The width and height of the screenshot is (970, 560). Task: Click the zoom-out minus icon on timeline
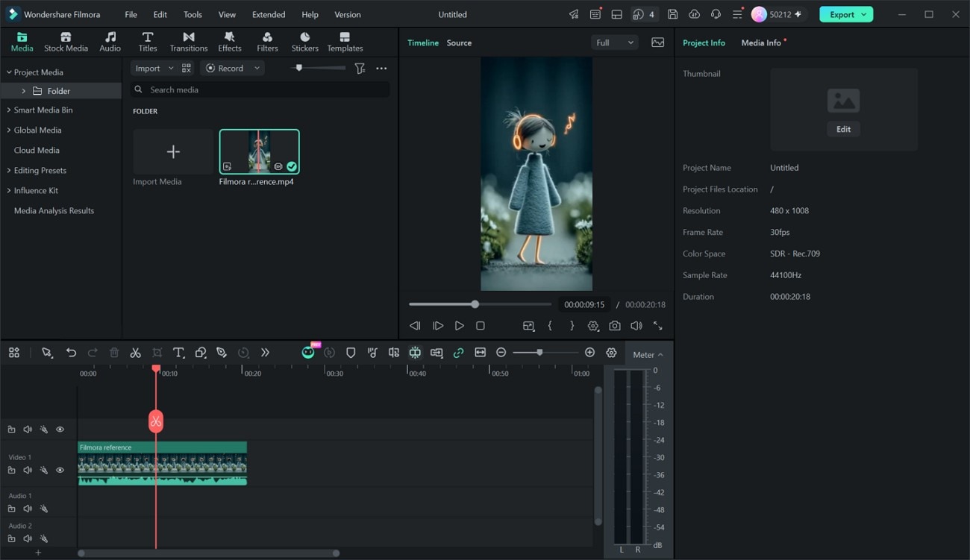tap(501, 353)
